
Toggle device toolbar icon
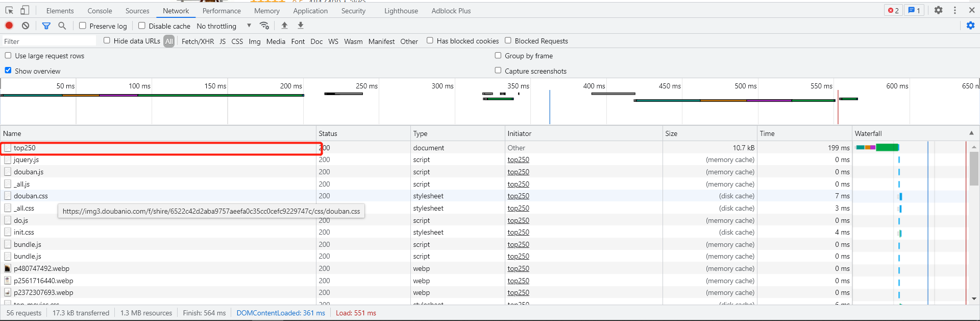[24, 10]
